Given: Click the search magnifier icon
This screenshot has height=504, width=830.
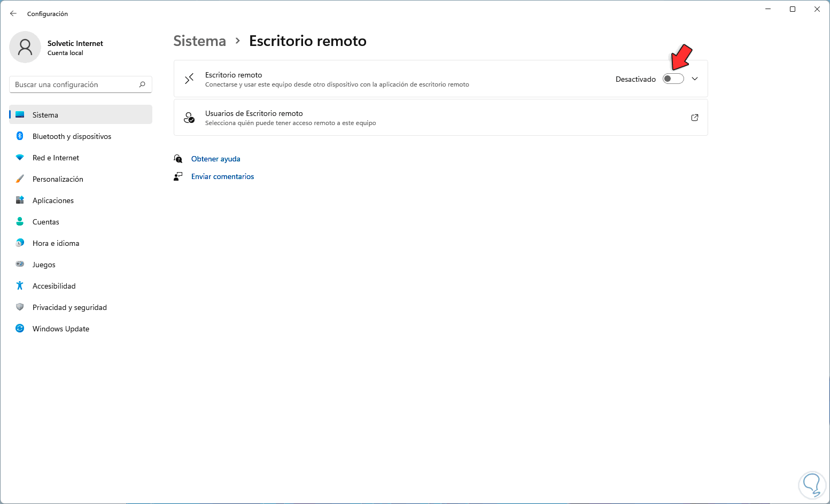Looking at the screenshot, I should 142,84.
